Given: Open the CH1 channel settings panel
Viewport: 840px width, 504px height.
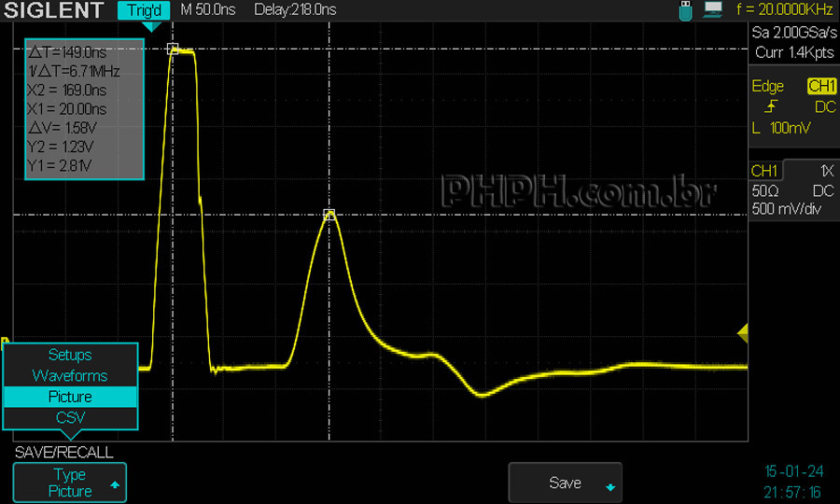Looking at the screenshot, I should pyautogui.click(x=764, y=171).
